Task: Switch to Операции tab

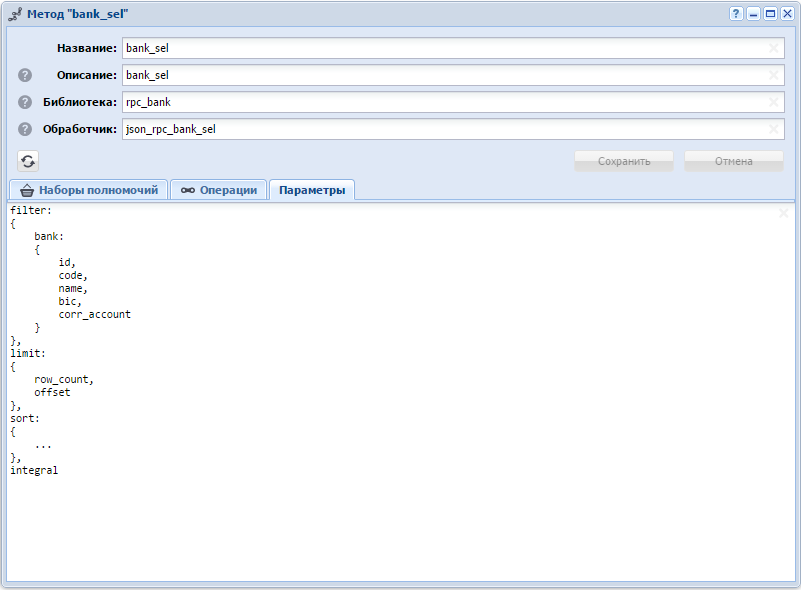Action: click(x=218, y=190)
